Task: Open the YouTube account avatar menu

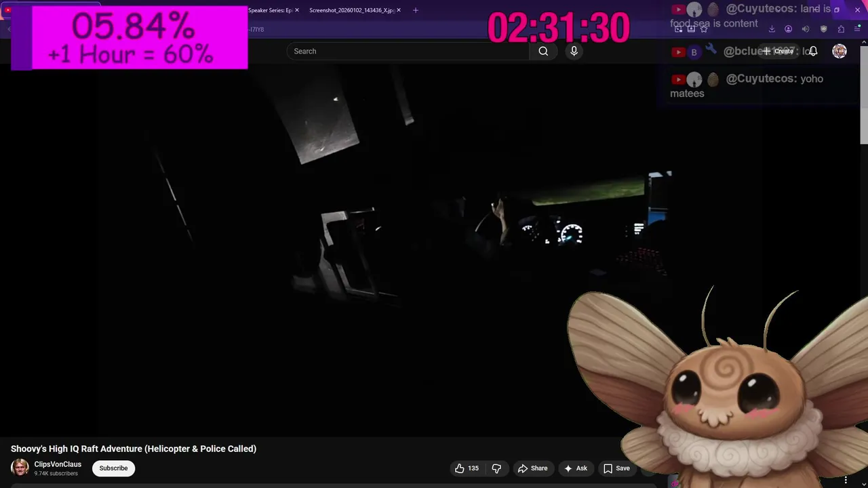Action: (x=840, y=51)
